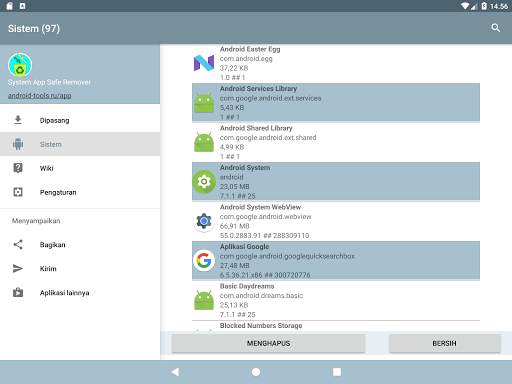
Task: Tap the 66,91 MB size text
Action: (235, 226)
